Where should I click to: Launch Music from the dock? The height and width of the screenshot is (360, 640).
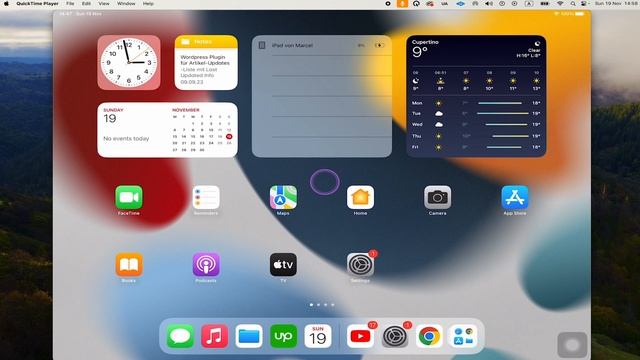pos(214,336)
